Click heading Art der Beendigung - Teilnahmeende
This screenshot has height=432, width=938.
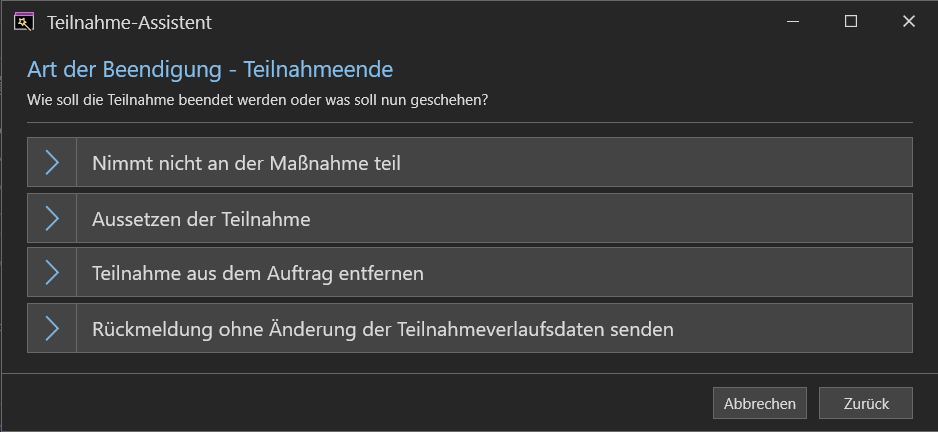(210, 70)
